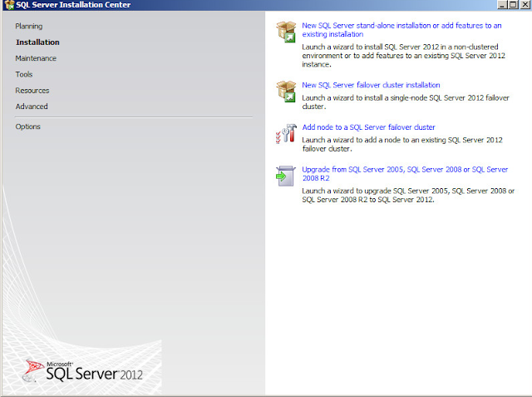Select the Installation section
Viewport: 532px width, 397px height.
(37, 42)
